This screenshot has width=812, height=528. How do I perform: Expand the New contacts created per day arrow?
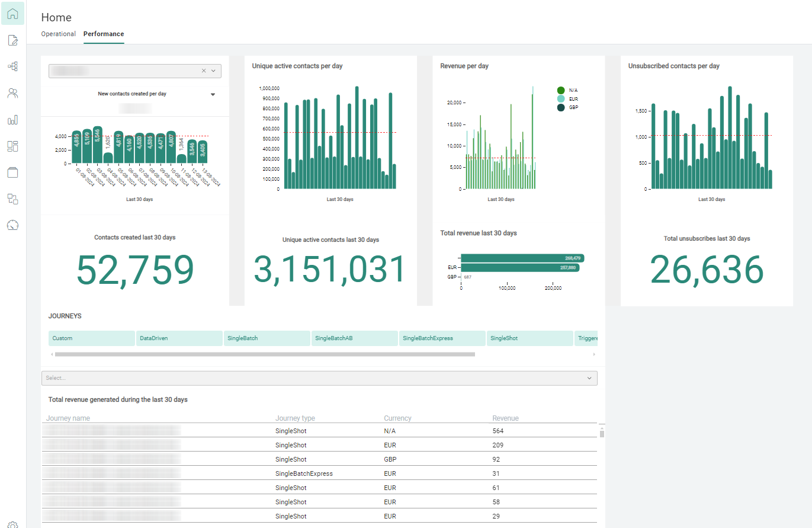(x=213, y=94)
